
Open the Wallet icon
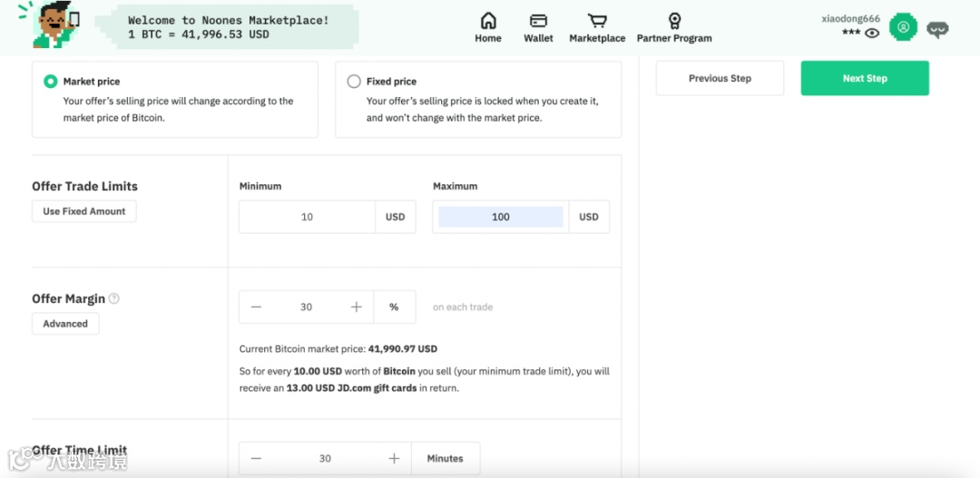[538, 21]
